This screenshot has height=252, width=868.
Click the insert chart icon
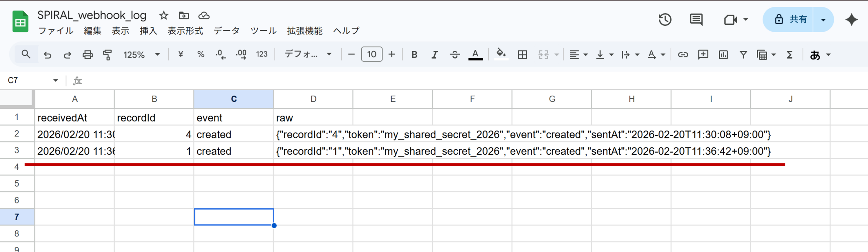(723, 55)
